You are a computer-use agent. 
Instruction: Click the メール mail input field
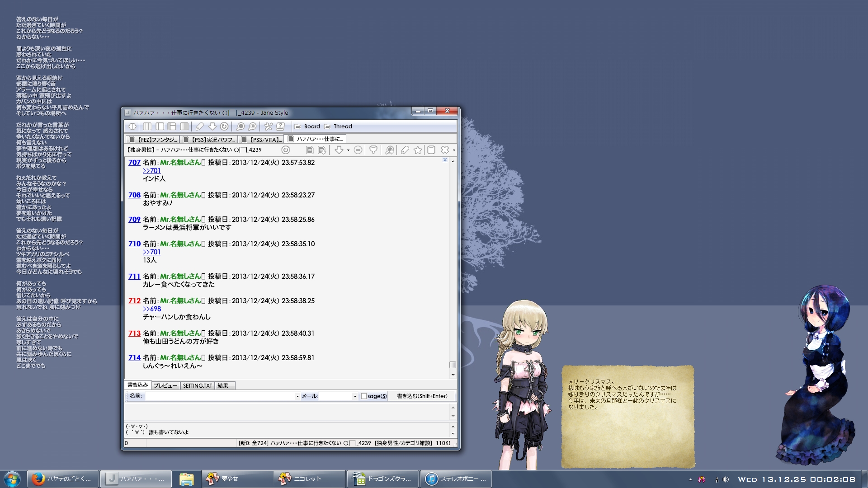point(335,396)
